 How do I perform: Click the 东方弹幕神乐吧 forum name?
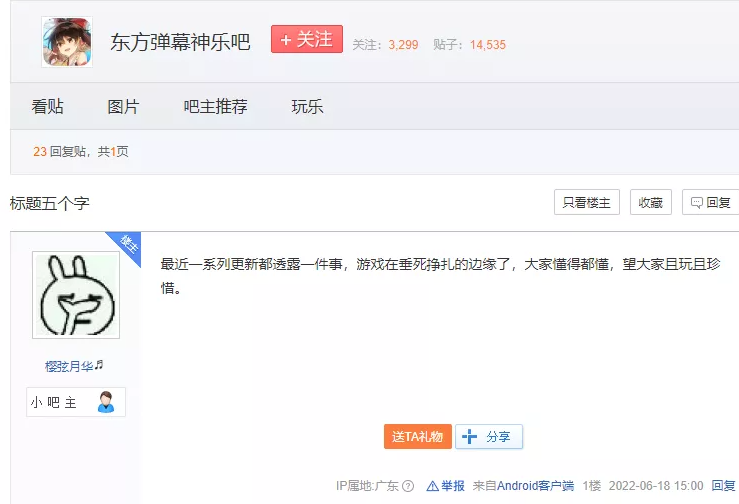pyautogui.click(x=180, y=42)
